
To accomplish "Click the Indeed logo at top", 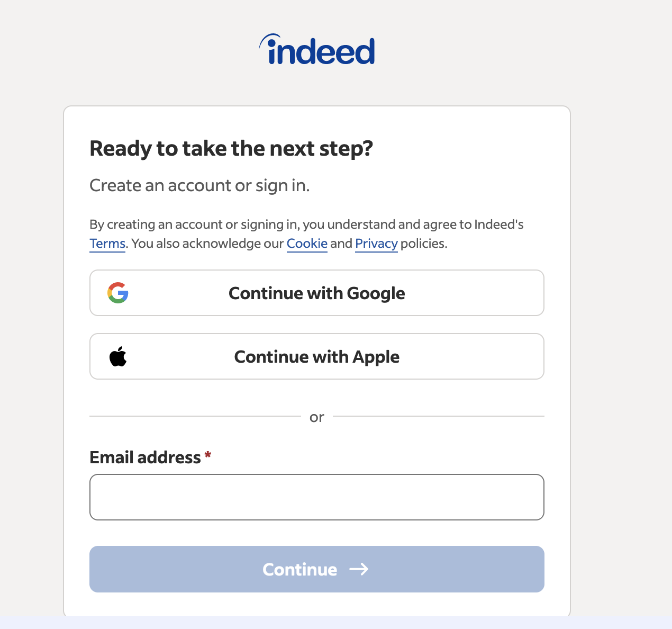I will point(317,50).
